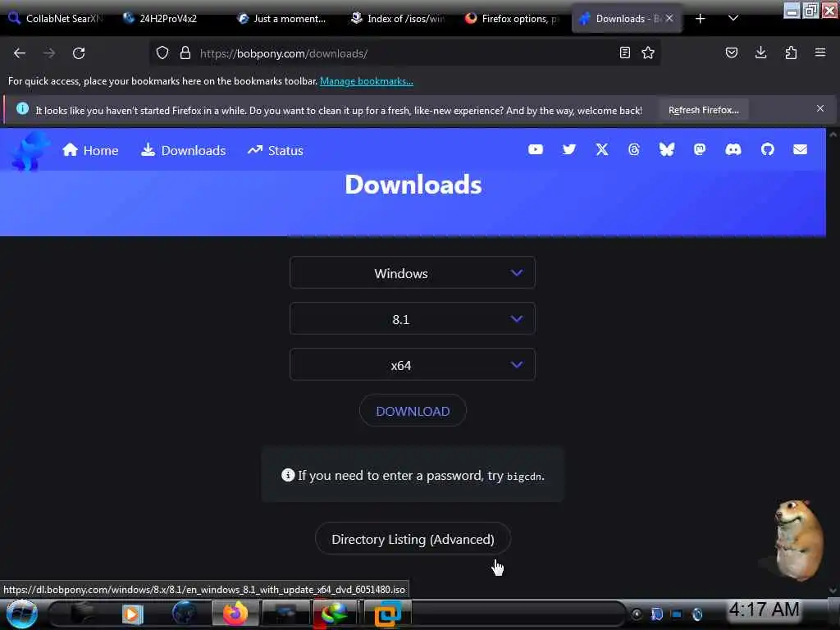List all tabs with the chevron button

coord(733,18)
